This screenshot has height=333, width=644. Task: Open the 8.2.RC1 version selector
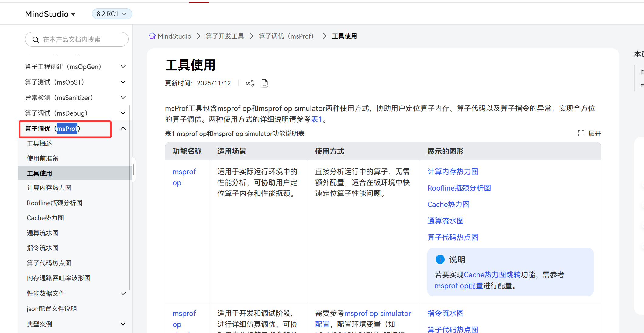(112, 14)
